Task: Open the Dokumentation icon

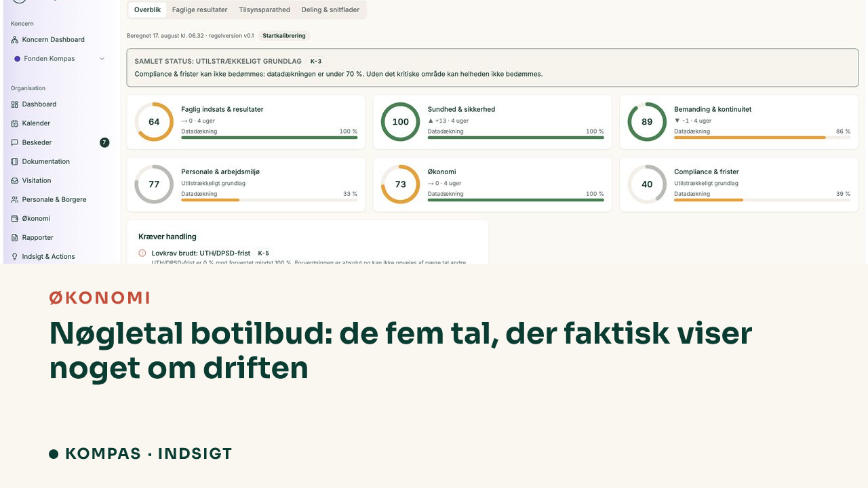Action: (x=15, y=161)
